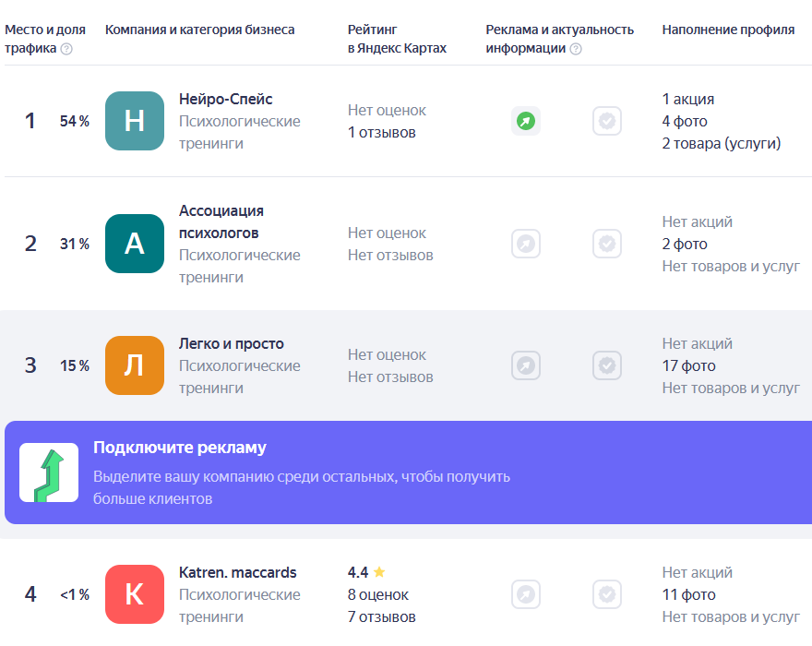
Task: Open the Легко и просто company name
Action: (232, 343)
